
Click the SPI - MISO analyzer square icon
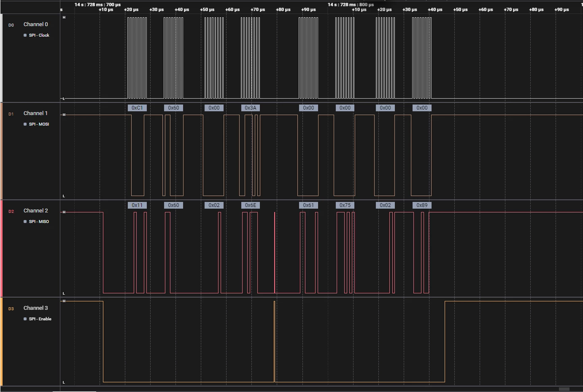(x=25, y=222)
